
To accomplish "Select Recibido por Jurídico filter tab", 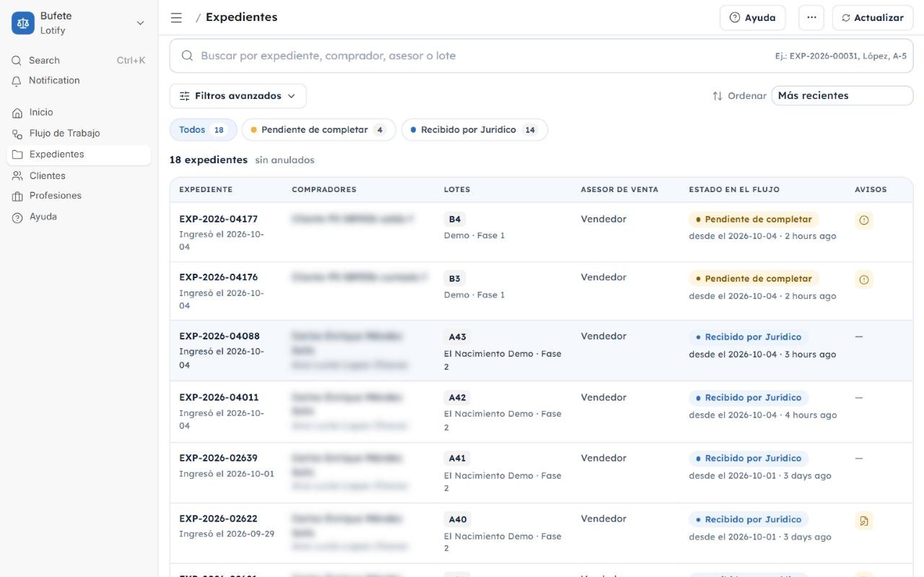I will pos(474,130).
